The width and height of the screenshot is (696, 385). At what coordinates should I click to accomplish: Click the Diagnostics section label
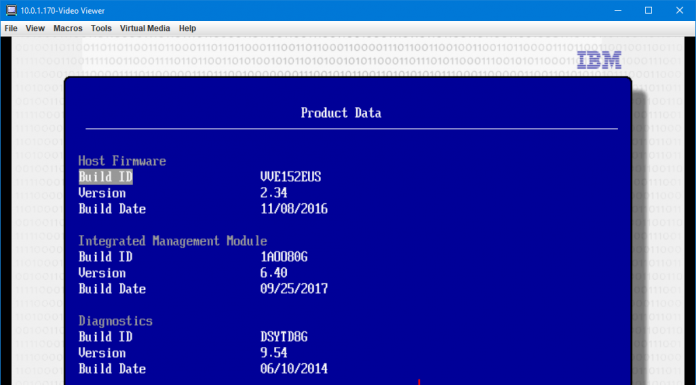coord(115,321)
